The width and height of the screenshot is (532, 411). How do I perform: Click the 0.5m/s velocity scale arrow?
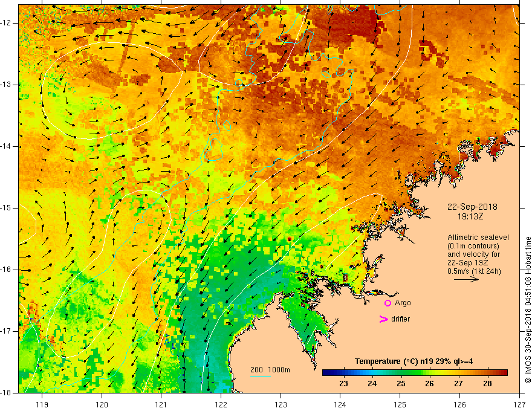click(x=466, y=279)
